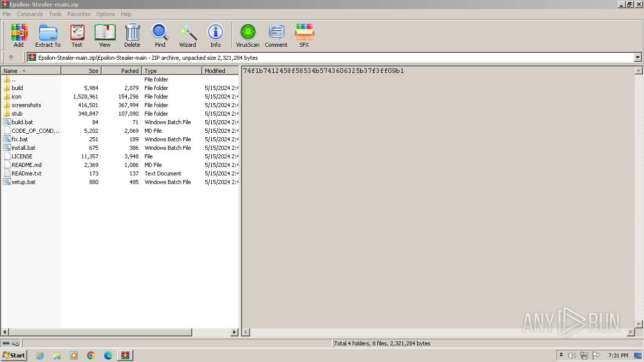Click the action center flag icon
Screen dimensions: 644x362
[596, 355]
